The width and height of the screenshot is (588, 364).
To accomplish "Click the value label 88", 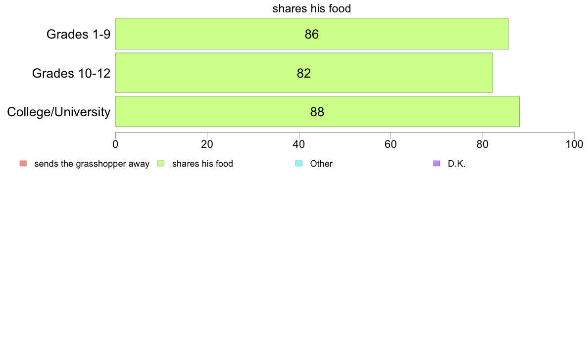I will click(317, 112).
